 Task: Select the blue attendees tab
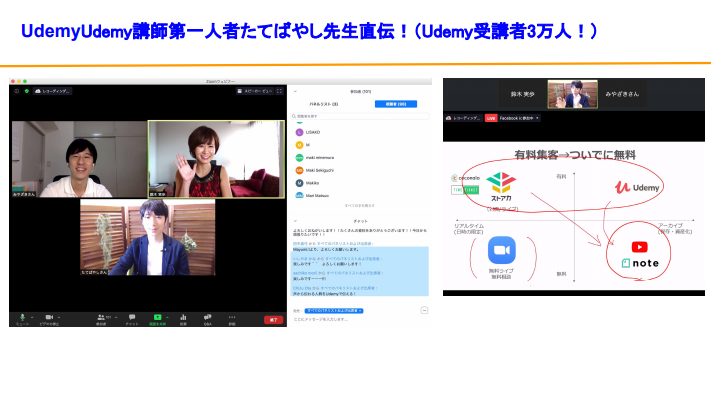pyautogui.click(x=396, y=104)
